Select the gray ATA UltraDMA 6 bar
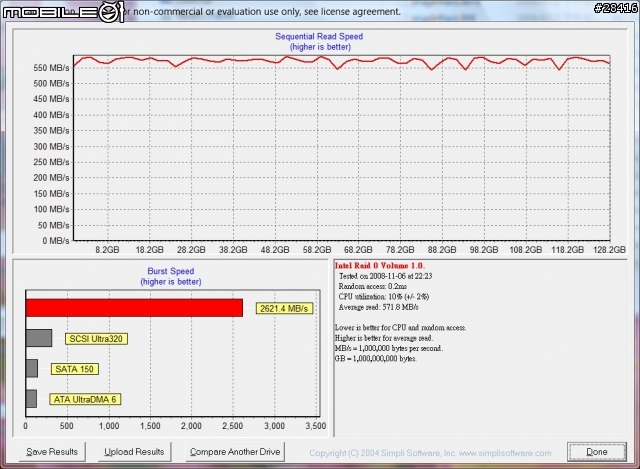The width and height of the screenshot is (640, 469). pyautogui.click(x=31, y=398)
